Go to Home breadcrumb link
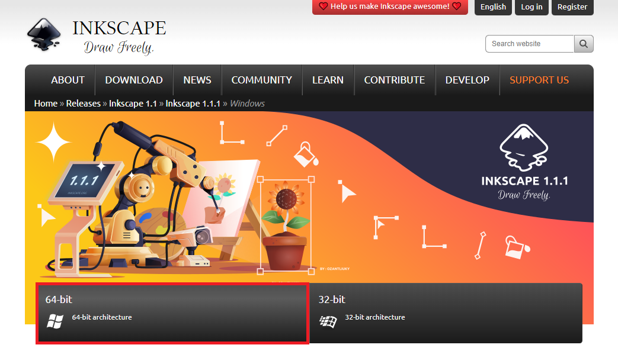 [46, 104]
